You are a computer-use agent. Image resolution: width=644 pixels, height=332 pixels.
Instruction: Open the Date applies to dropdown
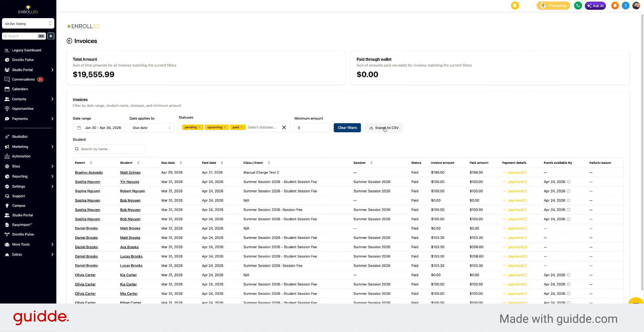click(152, 128)
